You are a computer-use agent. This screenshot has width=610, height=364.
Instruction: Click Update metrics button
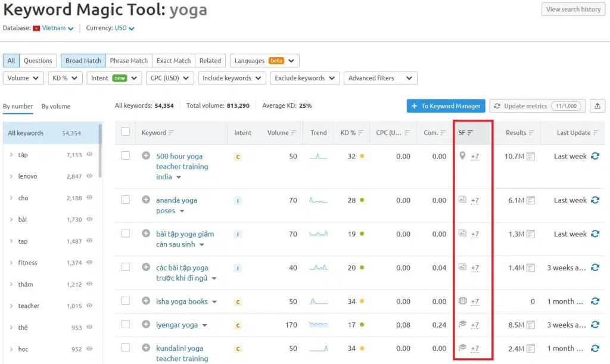[537, 106]
